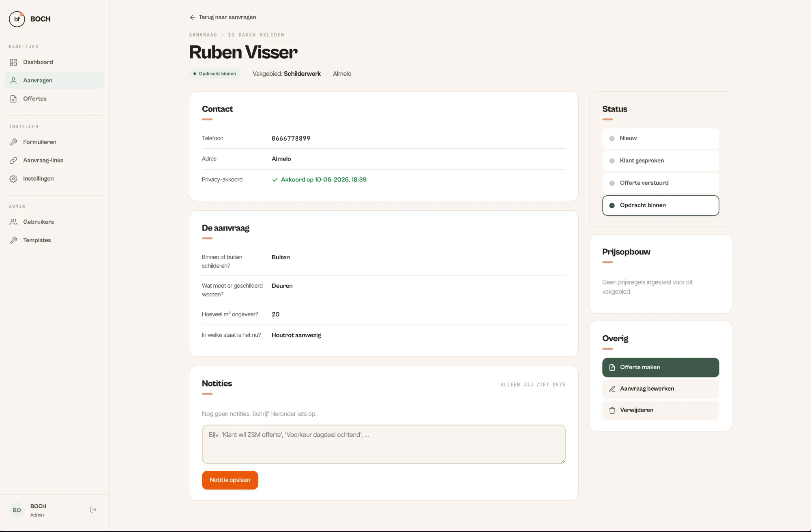Click the address value Almelo in Contact

click(x=281, y=159)
